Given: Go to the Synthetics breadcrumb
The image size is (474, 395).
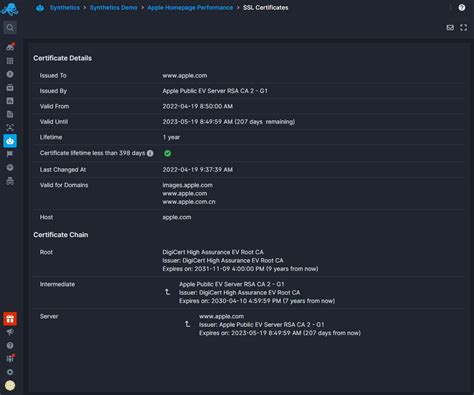Looking at the screenshot, I should click(65, 8).
